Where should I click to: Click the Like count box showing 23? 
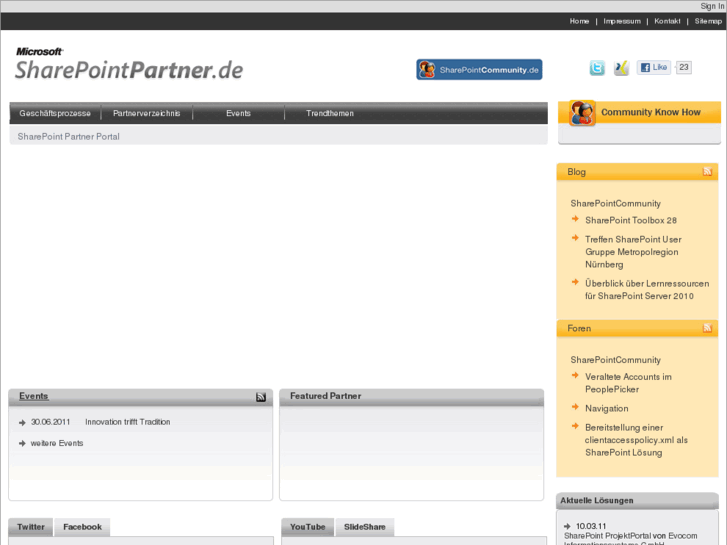684,67
